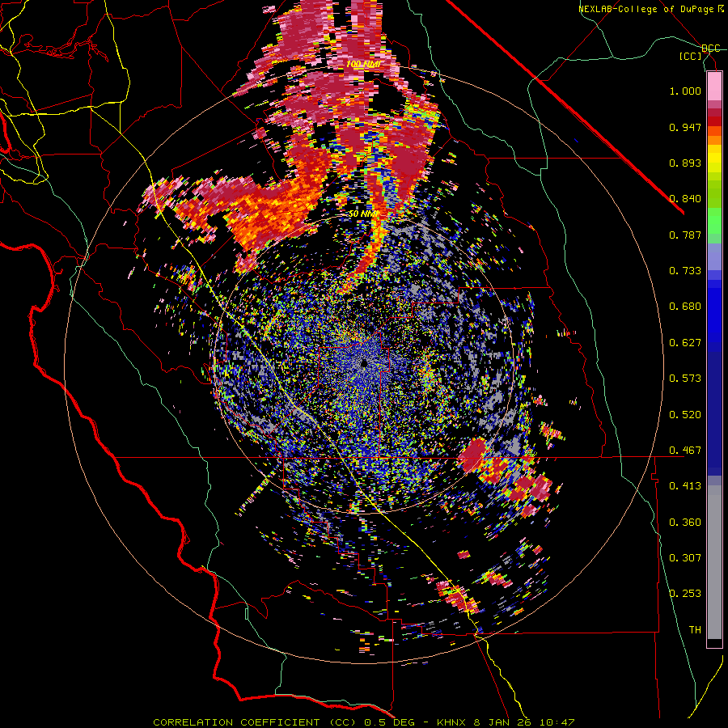The image size is (728, 728).
Task: Select the 0.307 scale value
Action: coord(685,558)
